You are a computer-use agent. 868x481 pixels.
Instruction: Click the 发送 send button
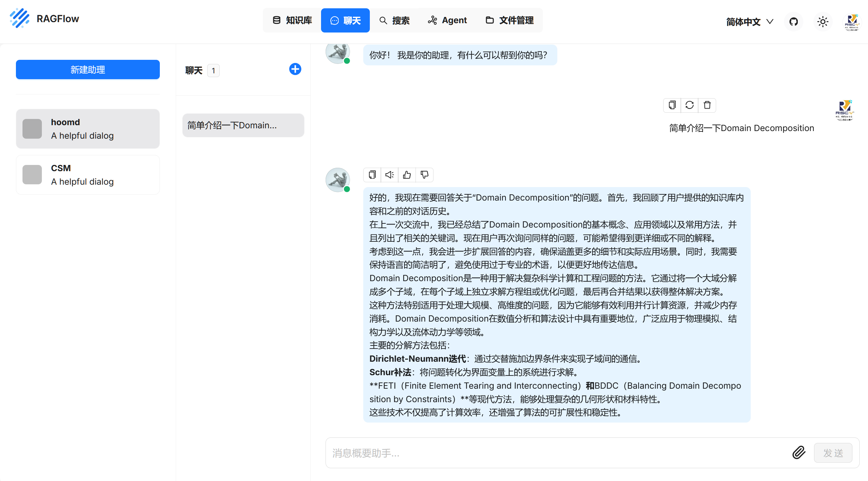833,453
